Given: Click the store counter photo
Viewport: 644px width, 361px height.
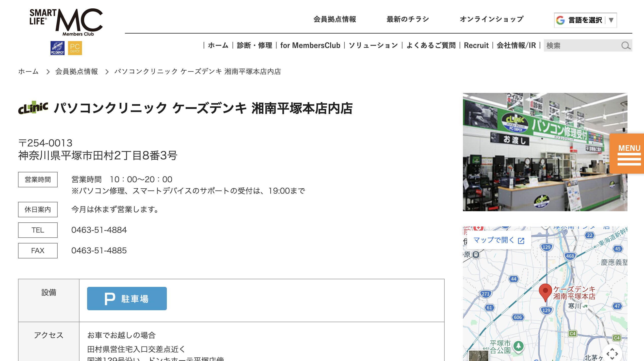Looking at the screenshot, I should pos(545,152).
